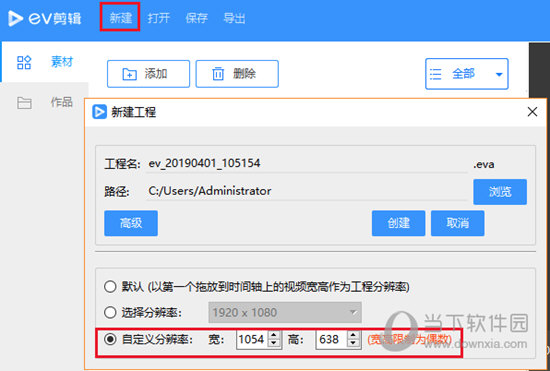Viewport: 550px width, 371px height.
Task: Click the .eva extension text
Action: [484, 164]
